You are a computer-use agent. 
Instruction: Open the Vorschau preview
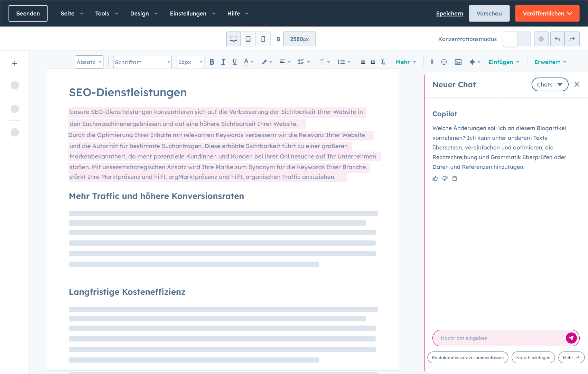489,13
